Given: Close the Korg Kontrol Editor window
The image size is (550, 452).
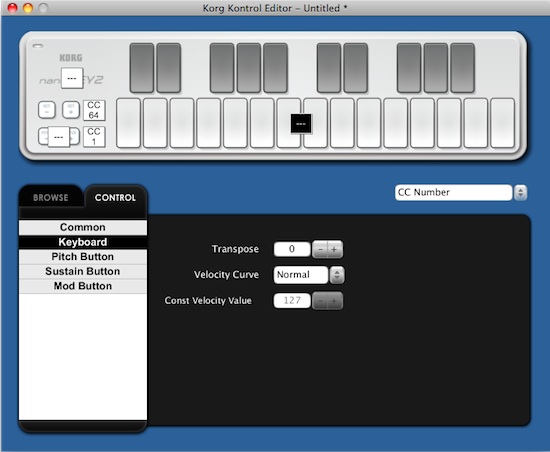Looking at the screenshot, I should [13, 8].
